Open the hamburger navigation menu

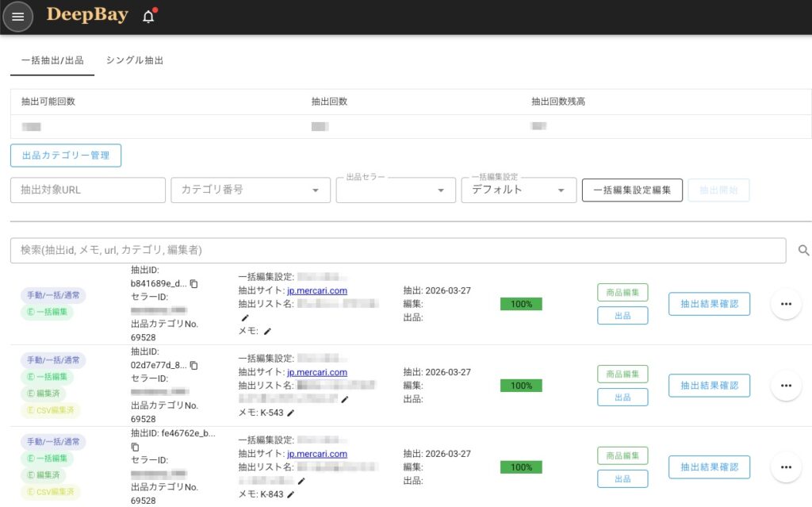tap(18, 17)
